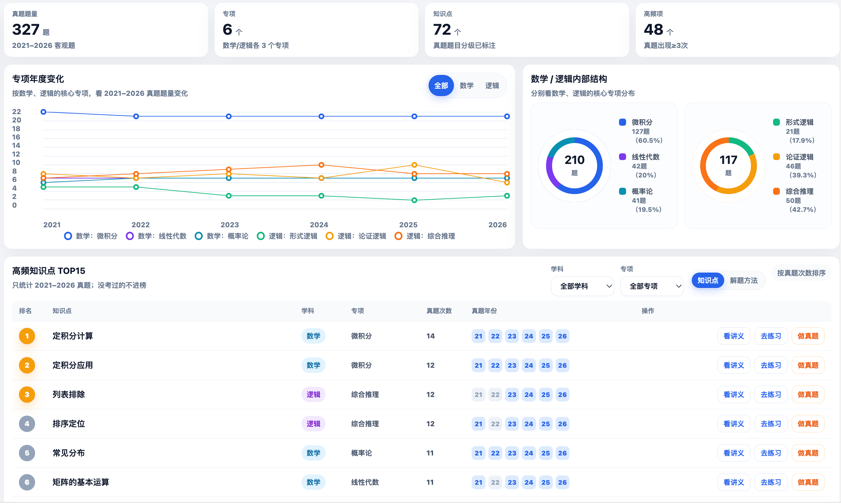This screenshot has height=504, width=841.
Task: Toggle 数学：概率论 legend series
Action: (222, 236)
